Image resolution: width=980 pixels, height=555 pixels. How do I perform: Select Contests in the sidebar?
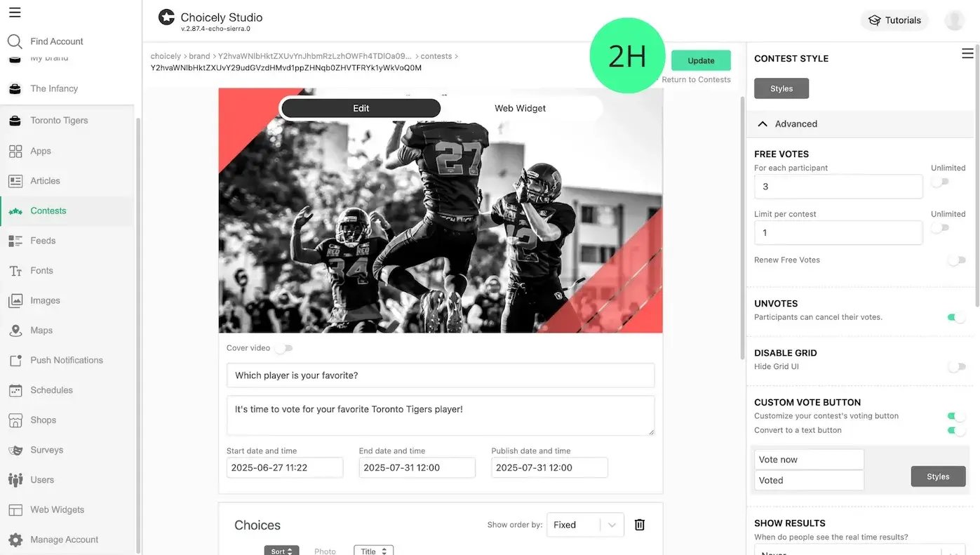pos(48,210)
